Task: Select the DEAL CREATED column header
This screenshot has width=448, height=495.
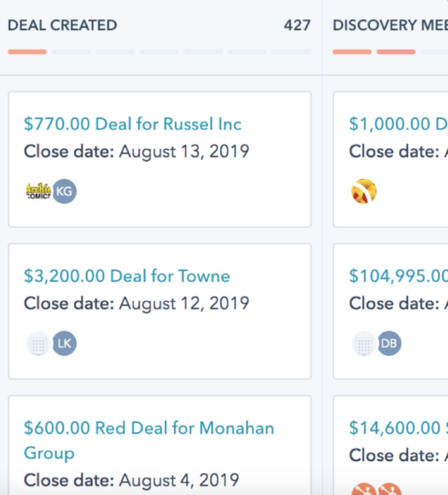Action: (x=62, y=25)
